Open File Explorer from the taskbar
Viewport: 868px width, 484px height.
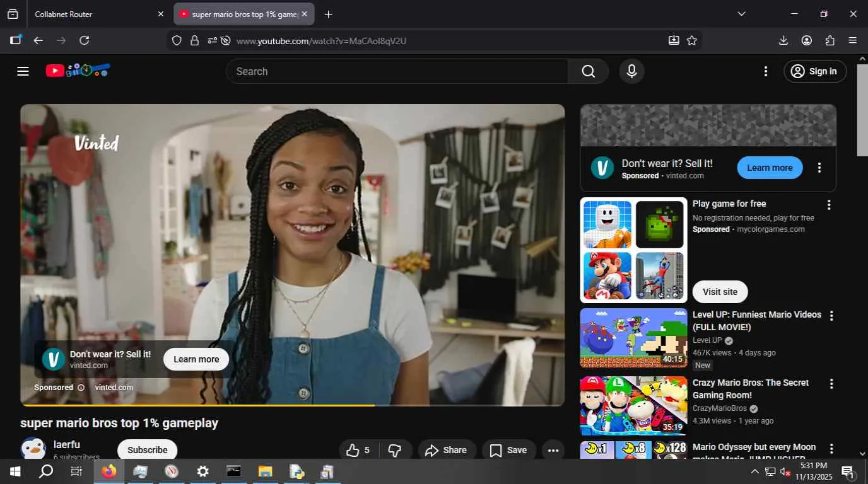[266, 471]
